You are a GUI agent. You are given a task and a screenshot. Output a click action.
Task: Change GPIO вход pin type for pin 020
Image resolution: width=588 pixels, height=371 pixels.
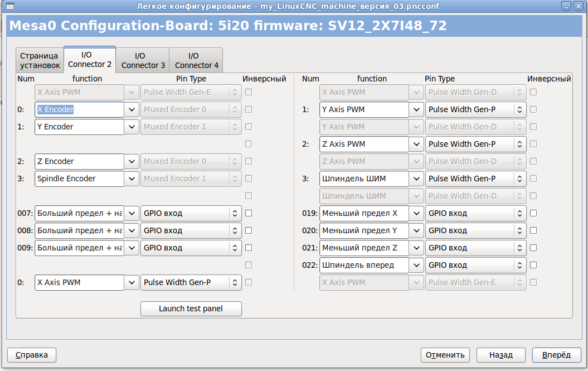pos(475,230)
